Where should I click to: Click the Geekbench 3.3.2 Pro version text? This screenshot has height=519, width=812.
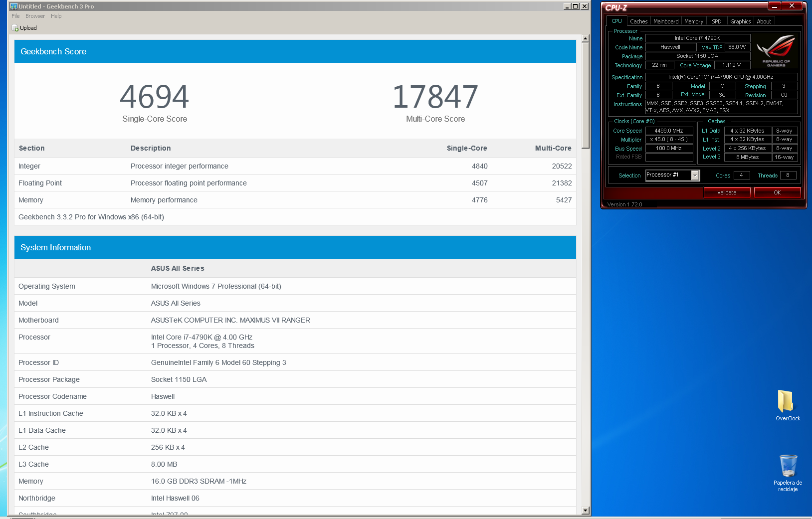(91, 217)
